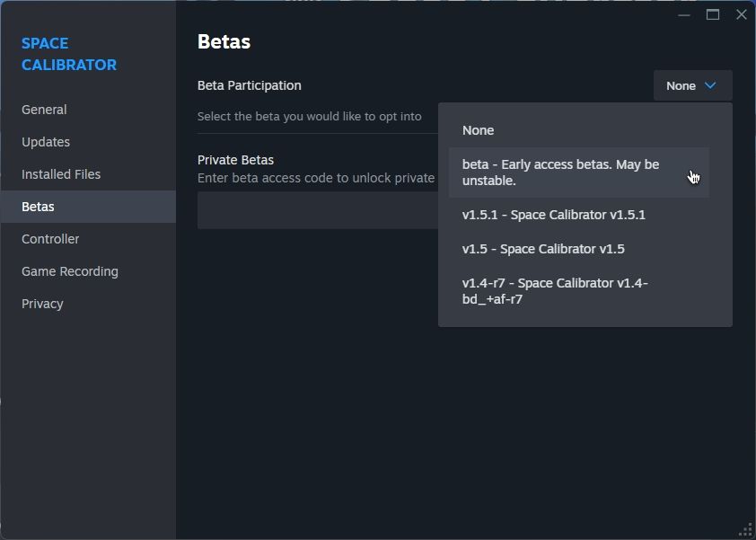Select the early access beta option

pos(578,173)
